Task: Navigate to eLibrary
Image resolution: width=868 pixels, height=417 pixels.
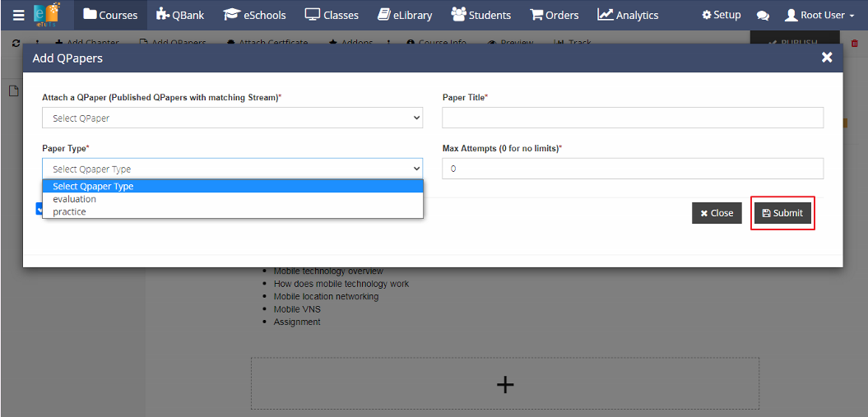Action: tap(405, 15)
